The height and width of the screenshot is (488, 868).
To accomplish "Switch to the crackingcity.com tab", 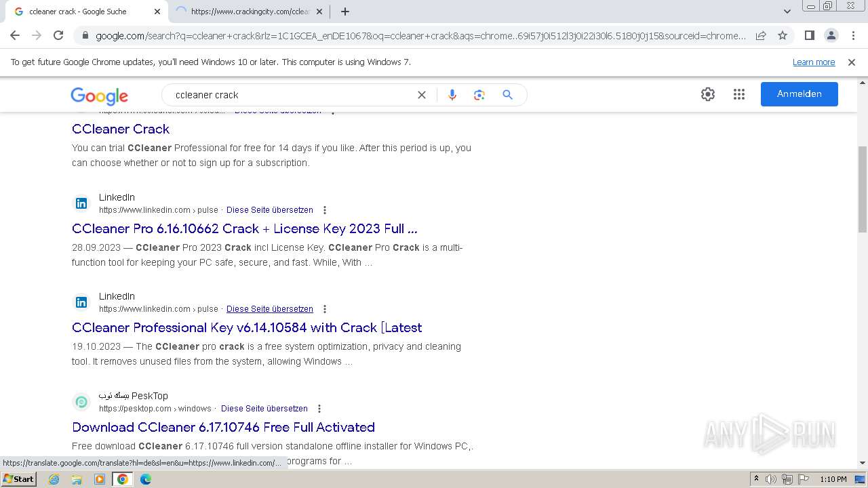I will [x=250, y=12].
